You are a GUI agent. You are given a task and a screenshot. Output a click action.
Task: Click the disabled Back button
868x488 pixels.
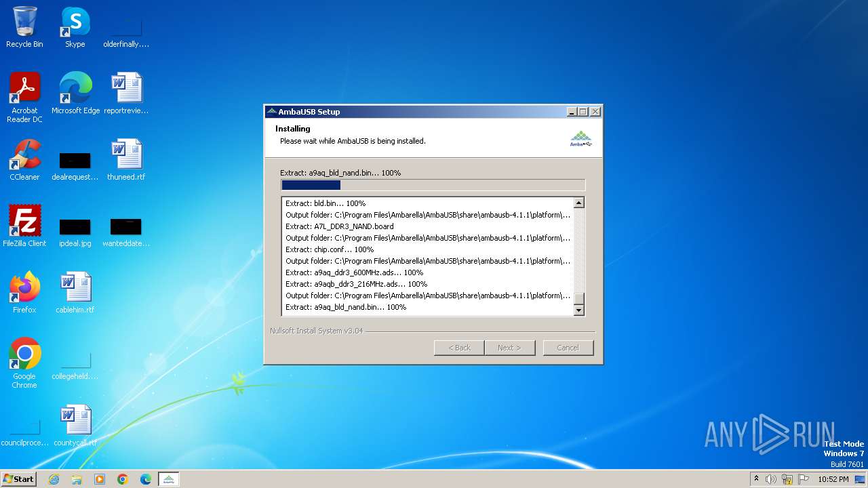click(x=459, y=348)
